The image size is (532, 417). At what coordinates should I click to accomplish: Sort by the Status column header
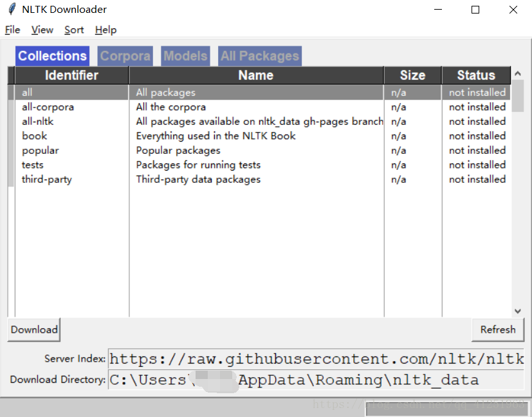[476, 75]
